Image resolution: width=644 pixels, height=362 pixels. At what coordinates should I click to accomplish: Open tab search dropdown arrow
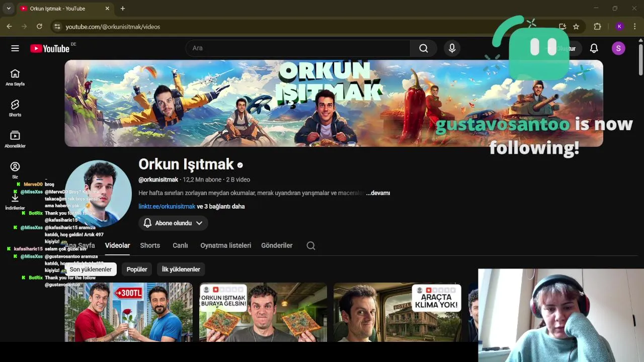click(9, 9)
